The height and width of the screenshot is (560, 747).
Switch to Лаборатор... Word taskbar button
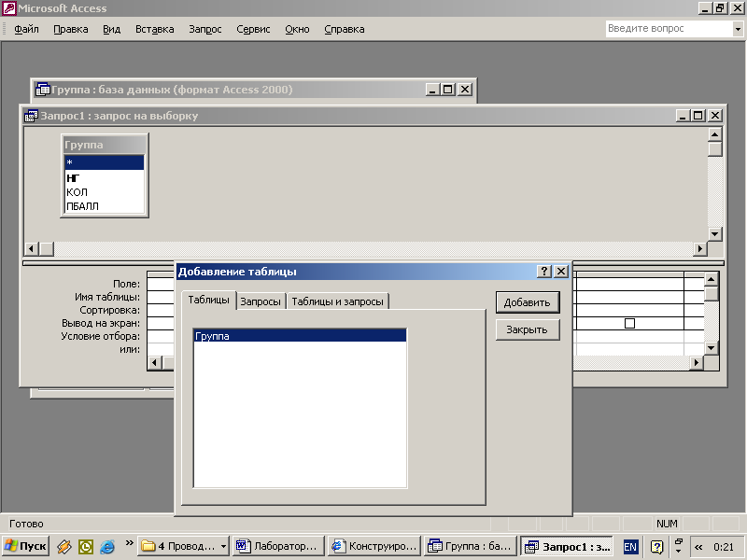click(x=278, y=546)
